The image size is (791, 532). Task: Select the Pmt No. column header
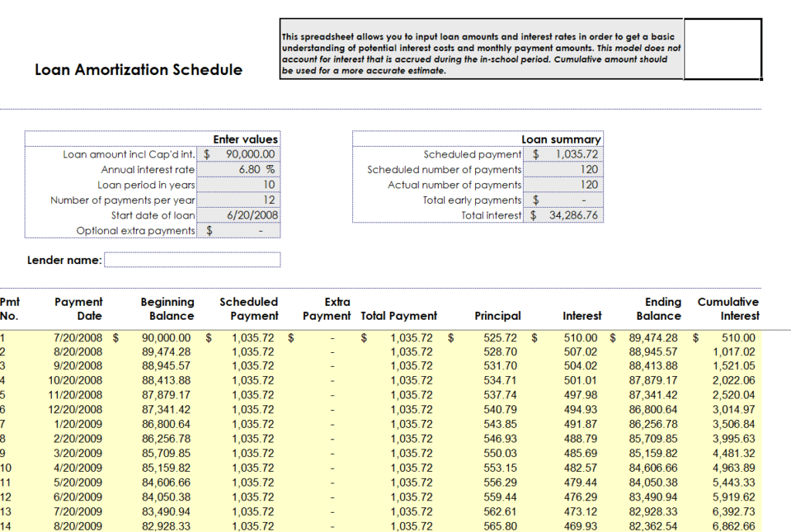9,309
